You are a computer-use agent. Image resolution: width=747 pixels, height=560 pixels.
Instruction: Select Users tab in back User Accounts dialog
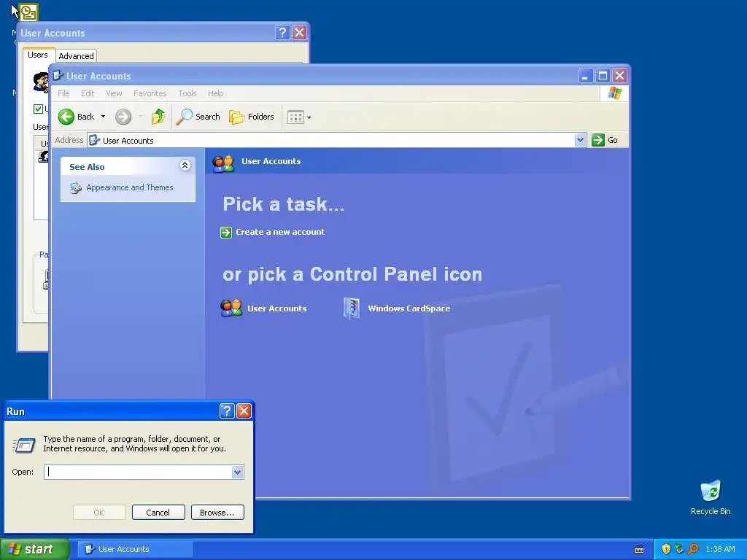tap(38, 55)
